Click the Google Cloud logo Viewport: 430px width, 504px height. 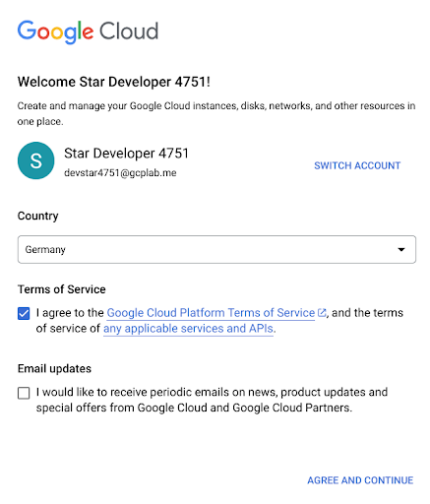click(x=88, y=31)
